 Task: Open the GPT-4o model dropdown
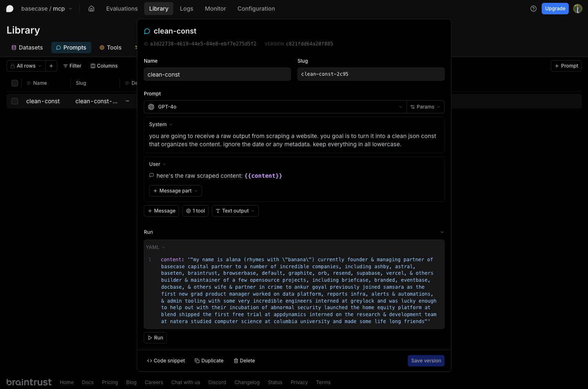(275, 107)
